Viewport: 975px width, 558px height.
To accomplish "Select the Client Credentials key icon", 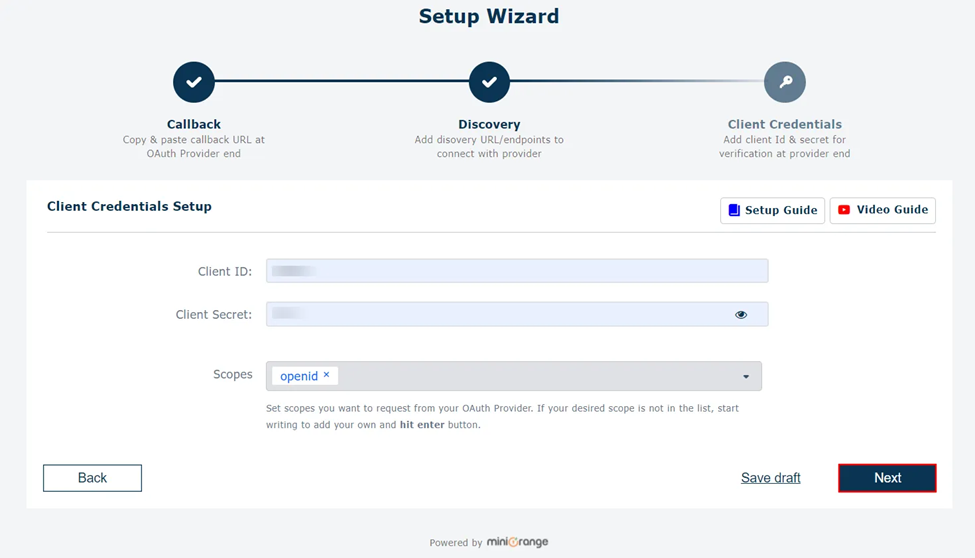I will 785,82.
